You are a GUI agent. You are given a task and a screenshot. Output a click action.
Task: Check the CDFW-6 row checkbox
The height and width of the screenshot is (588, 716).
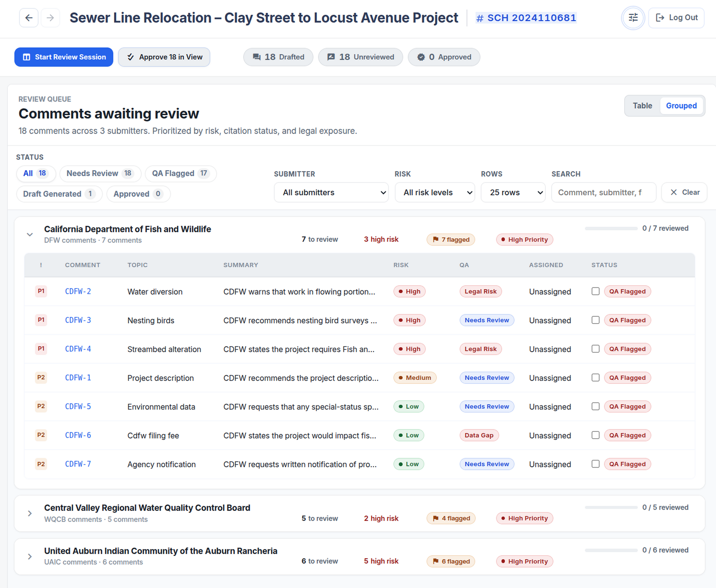pos(595,435)
